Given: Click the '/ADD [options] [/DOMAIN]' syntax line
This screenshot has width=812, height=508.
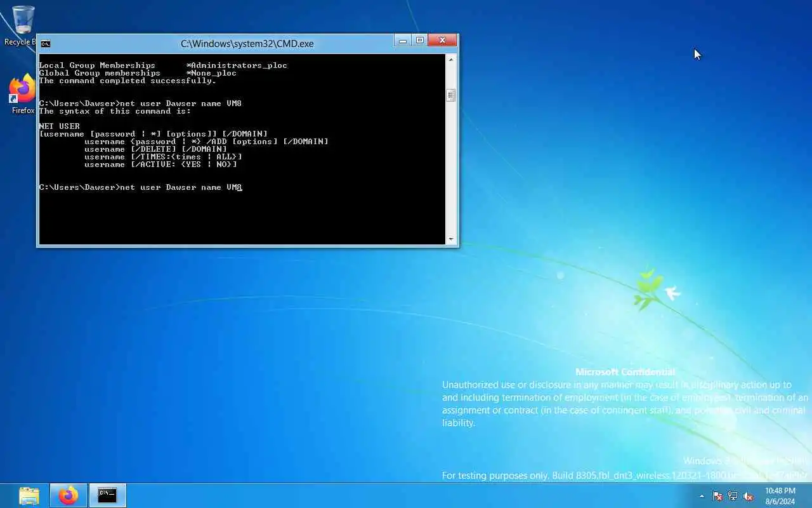Looking at the screenshot, I should click(206, 142).
